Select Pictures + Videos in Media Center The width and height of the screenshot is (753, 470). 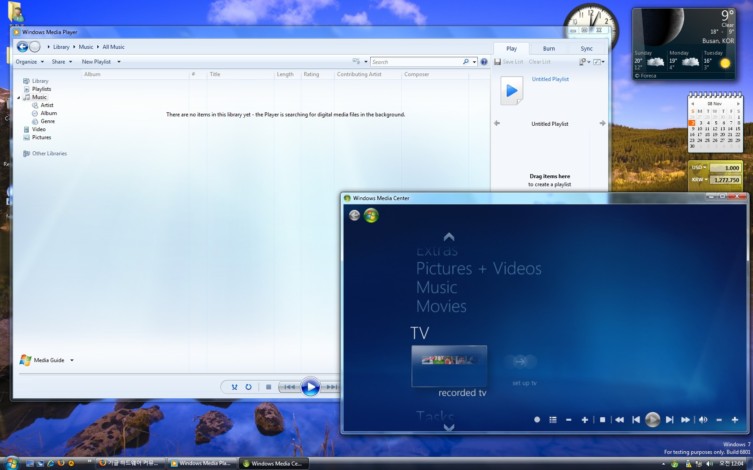pyautogui.click(x=479, y=268)
